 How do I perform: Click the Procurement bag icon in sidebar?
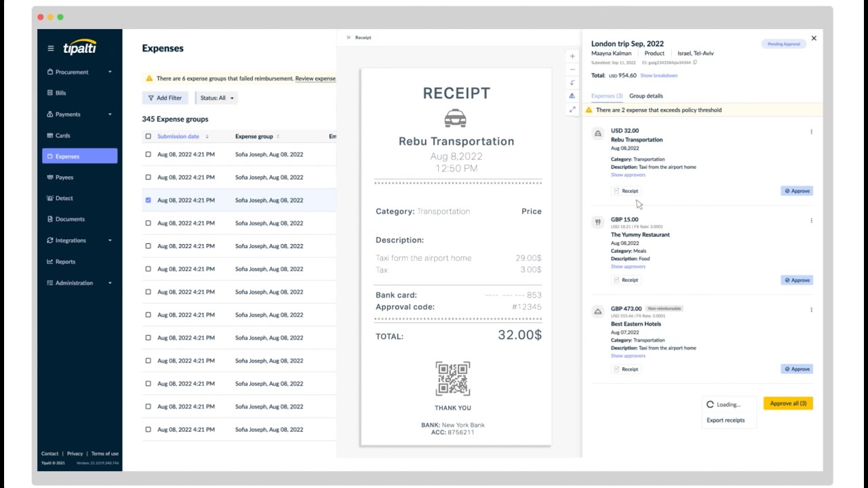50,72
